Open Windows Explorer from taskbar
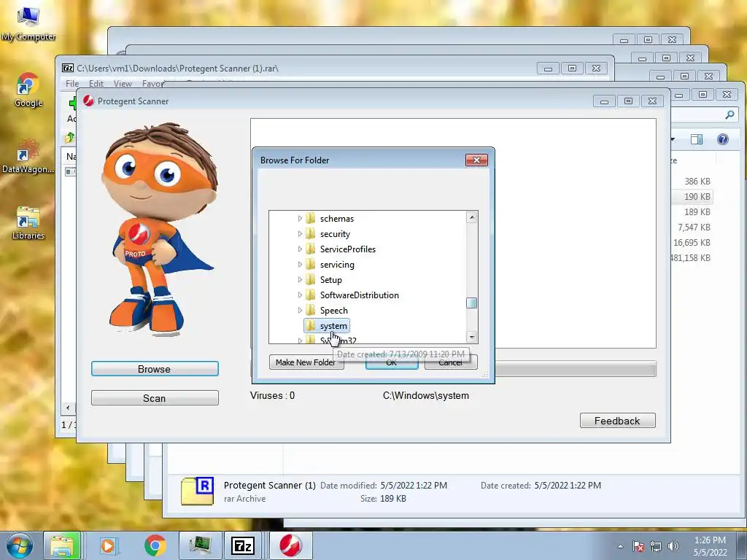 pos(63,545)
